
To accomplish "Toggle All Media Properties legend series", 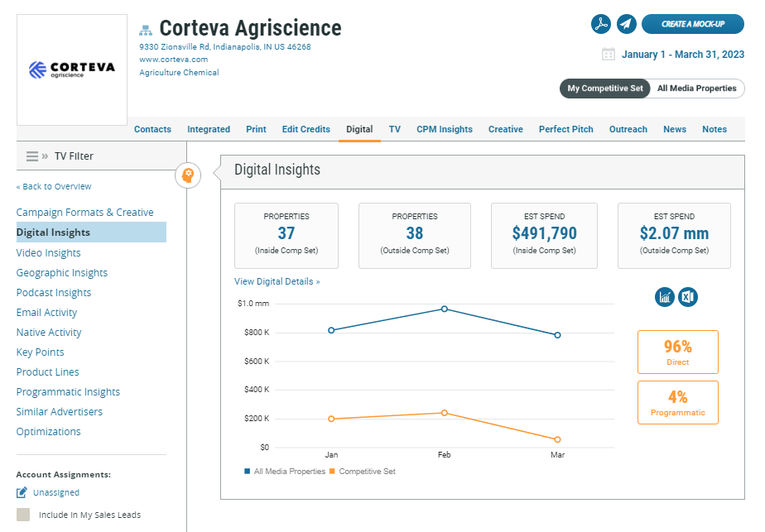I will point(285,472).
